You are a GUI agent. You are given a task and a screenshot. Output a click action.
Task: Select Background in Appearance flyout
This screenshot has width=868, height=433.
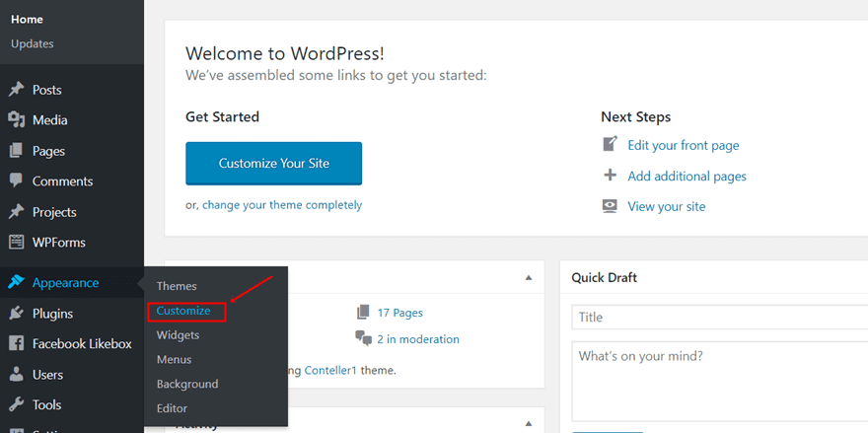click(187, 384)
